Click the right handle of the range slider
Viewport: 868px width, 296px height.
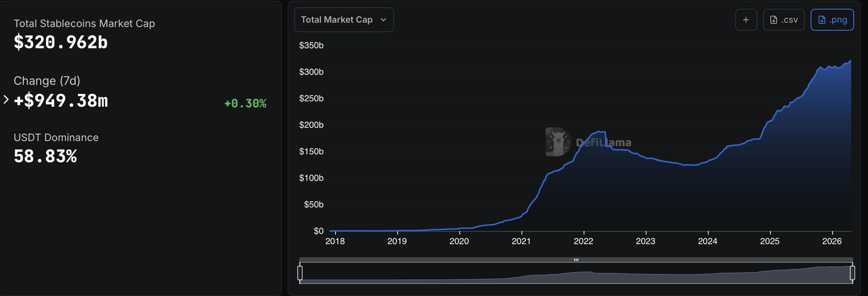852,273
